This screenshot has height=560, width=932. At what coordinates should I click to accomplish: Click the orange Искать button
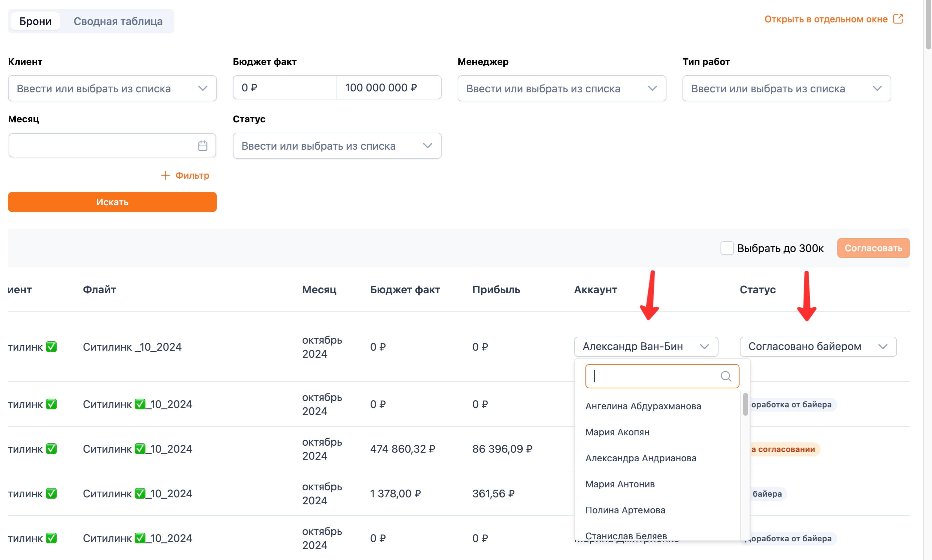(112, 202)
